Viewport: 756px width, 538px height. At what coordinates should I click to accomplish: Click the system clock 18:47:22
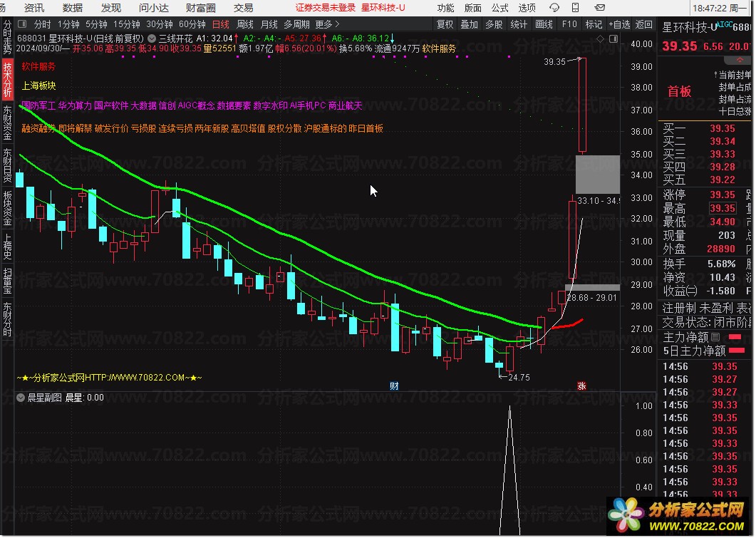point(710,9)
